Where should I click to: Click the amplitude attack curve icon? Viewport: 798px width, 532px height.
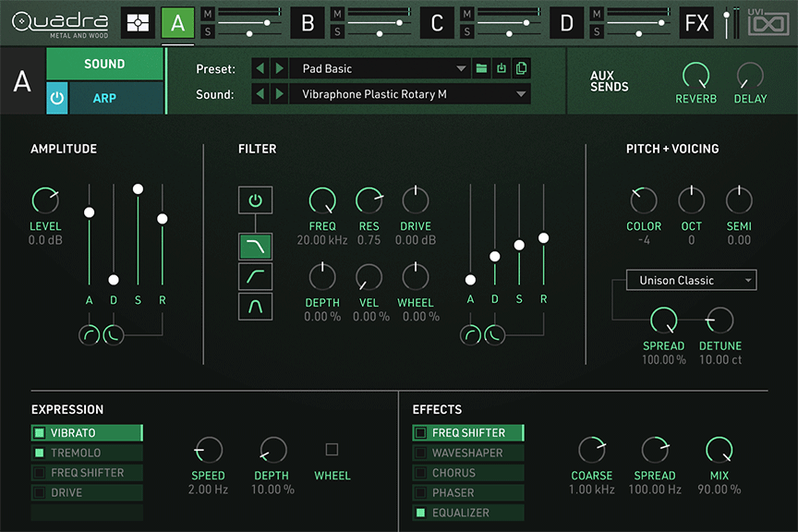90,335
